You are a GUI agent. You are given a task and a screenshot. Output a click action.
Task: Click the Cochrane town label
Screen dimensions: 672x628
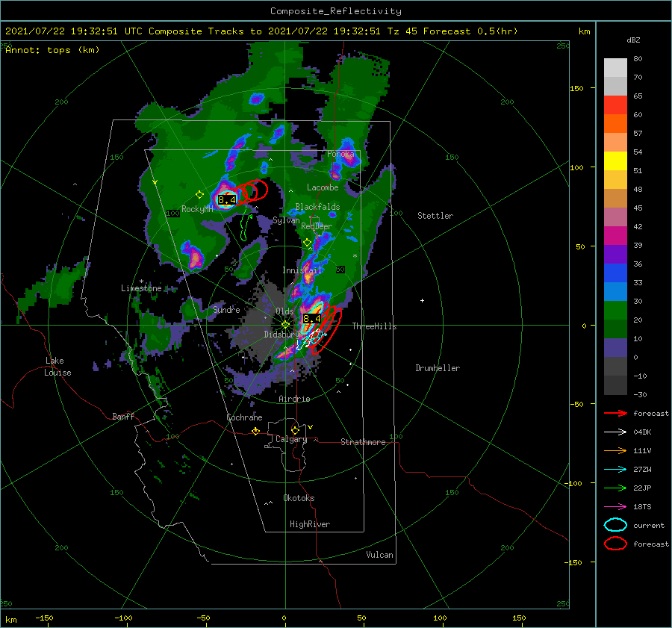(244, 417)
